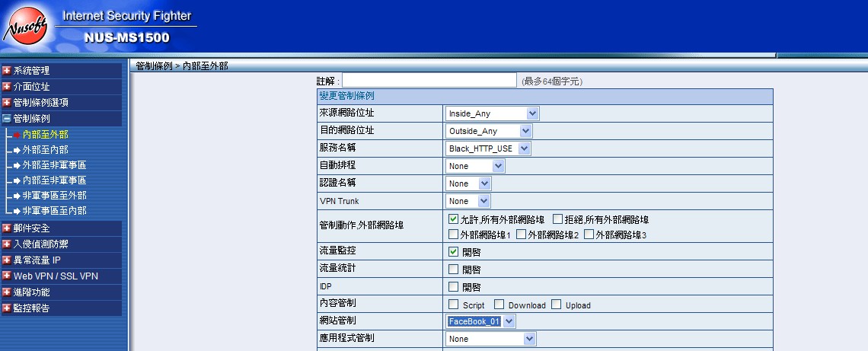This screenshot has height=351, width=868.
Task: Collapse the 管制條例 menu
Action: [31, 119]
